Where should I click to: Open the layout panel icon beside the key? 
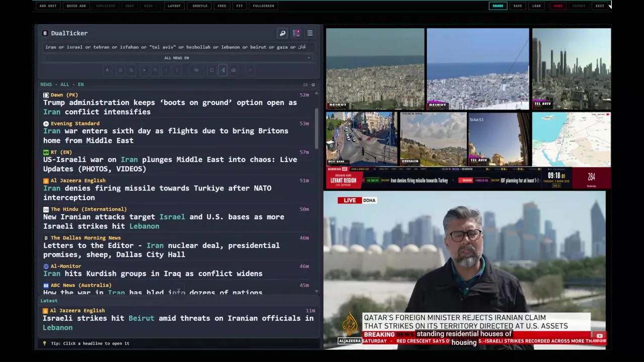pos(296,33)
